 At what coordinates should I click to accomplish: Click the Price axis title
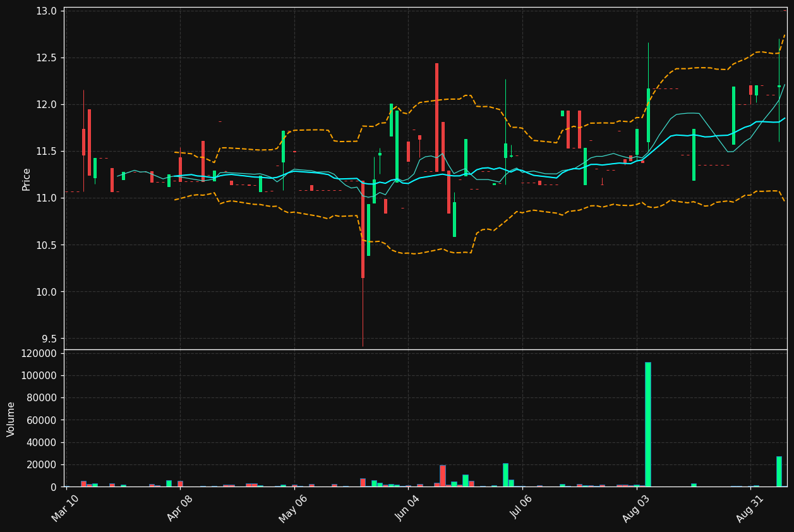(x=27, y=179)
